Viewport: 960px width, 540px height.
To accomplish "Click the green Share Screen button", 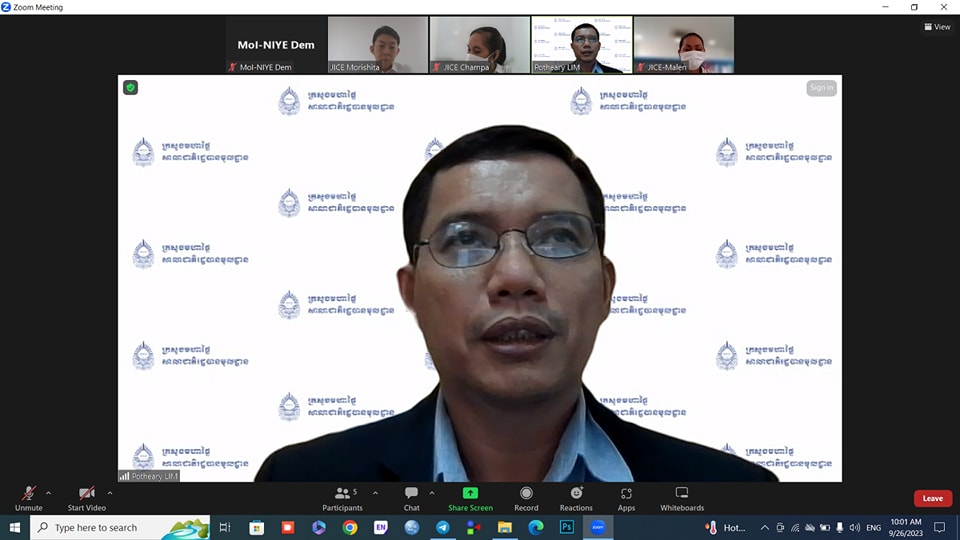I will [470, 498].
